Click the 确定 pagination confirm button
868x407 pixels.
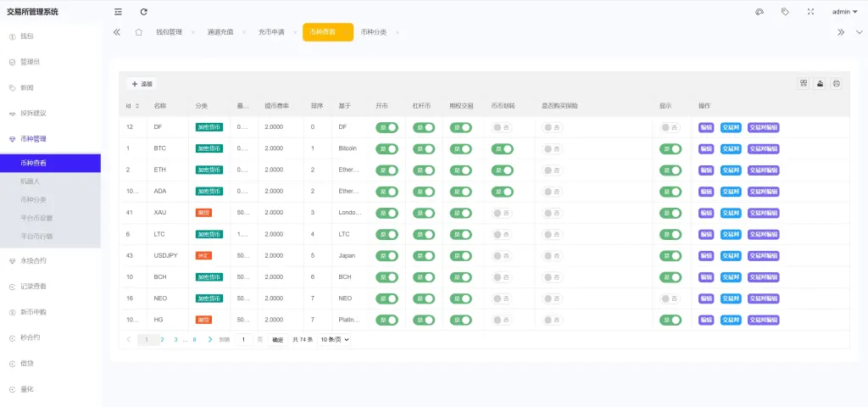point(277,339)
